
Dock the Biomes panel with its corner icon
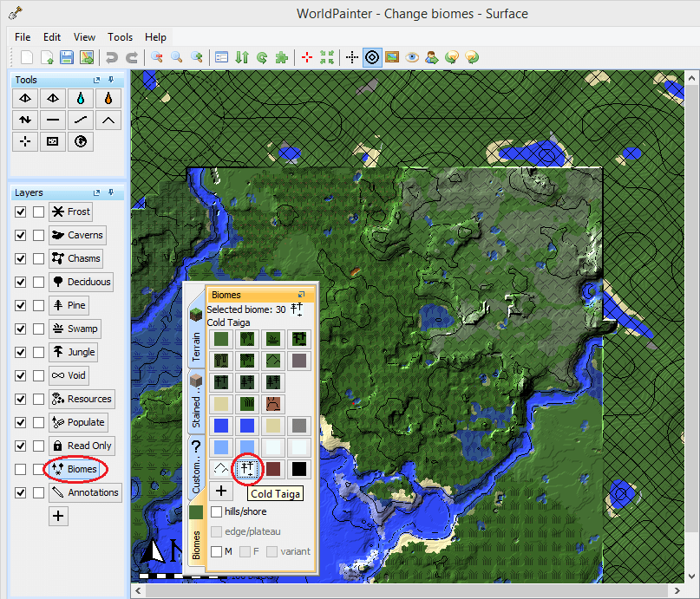[x=301, y=295]
